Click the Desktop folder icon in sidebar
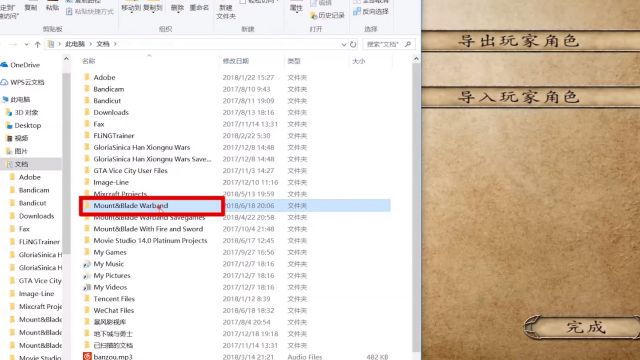Image resolution: width=640 pixels, height=360 pixels. coord(9,125)
